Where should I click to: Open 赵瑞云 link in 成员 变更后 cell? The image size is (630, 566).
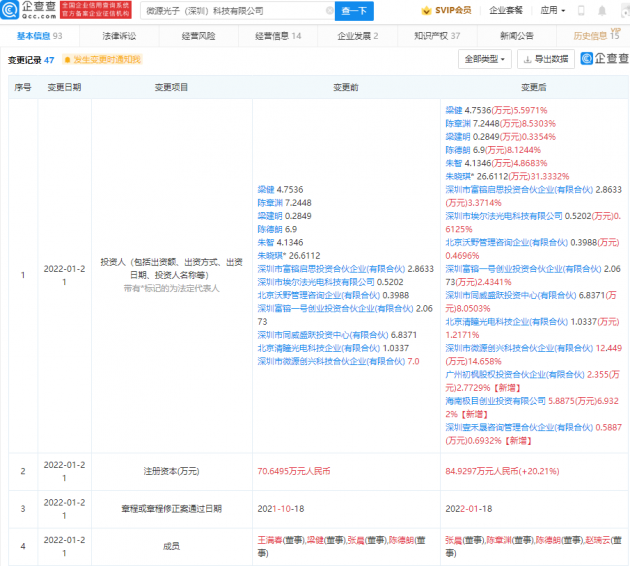click(597, 540)
